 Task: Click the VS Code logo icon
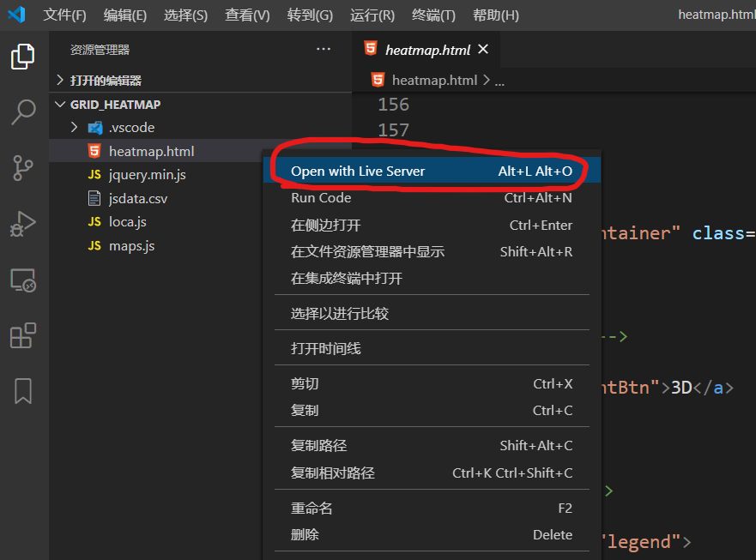click(x=16, y=15)
